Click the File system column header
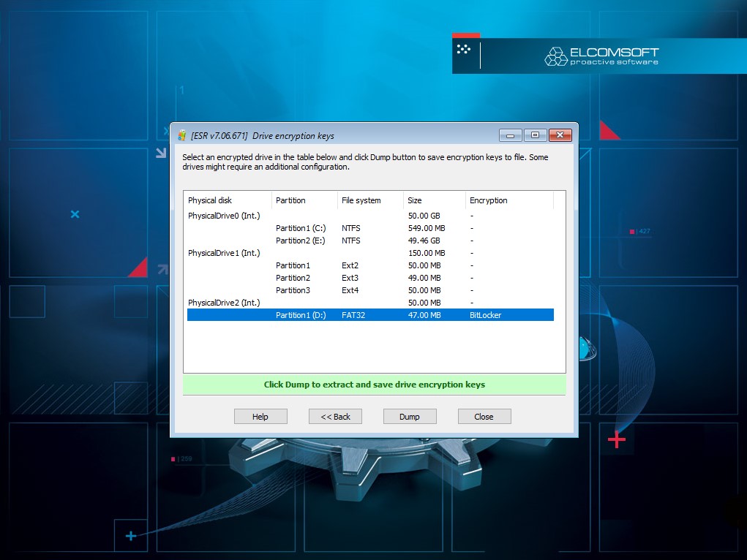 point(369,200)
